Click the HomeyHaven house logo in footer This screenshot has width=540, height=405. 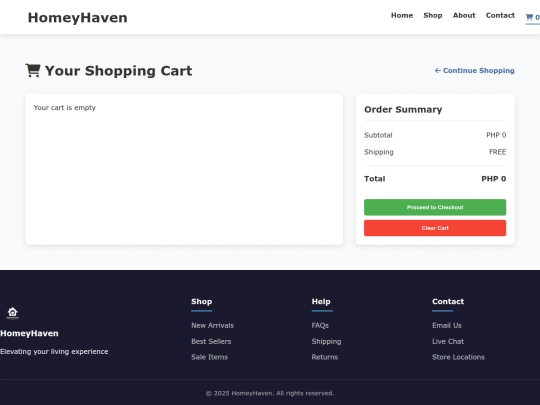(x=13, y=313)
